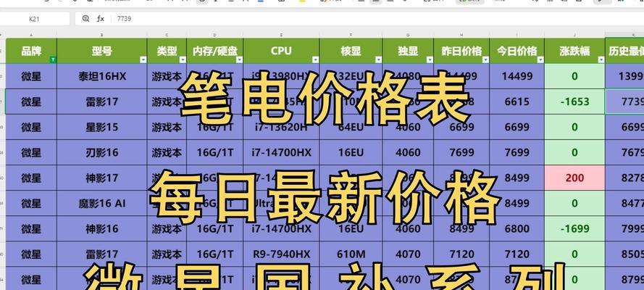Open the 涨跌幅 column filter dropdown
Screen dimensions: 644x290
pyautogui.click(x=601, y=60)
